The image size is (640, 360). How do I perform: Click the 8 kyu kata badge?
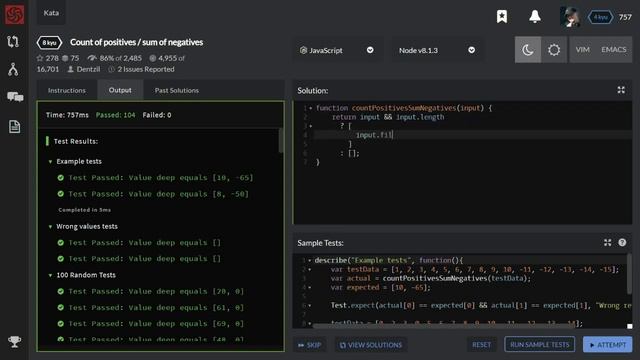coord(49,42)
